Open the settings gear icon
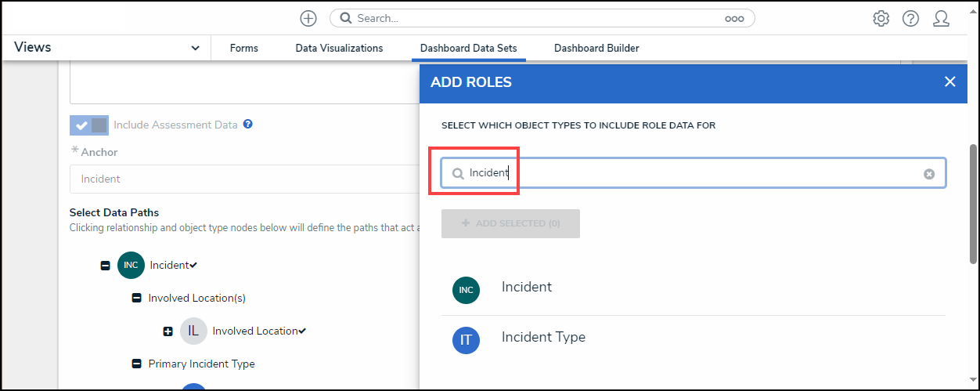This screenshot has height=391, width=980. [x=881, y=18]
